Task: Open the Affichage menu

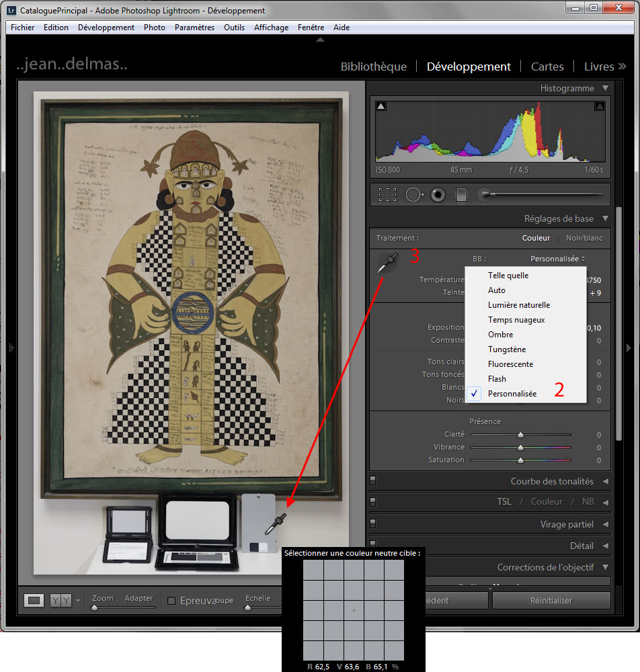Action: [x=272, y=28]
